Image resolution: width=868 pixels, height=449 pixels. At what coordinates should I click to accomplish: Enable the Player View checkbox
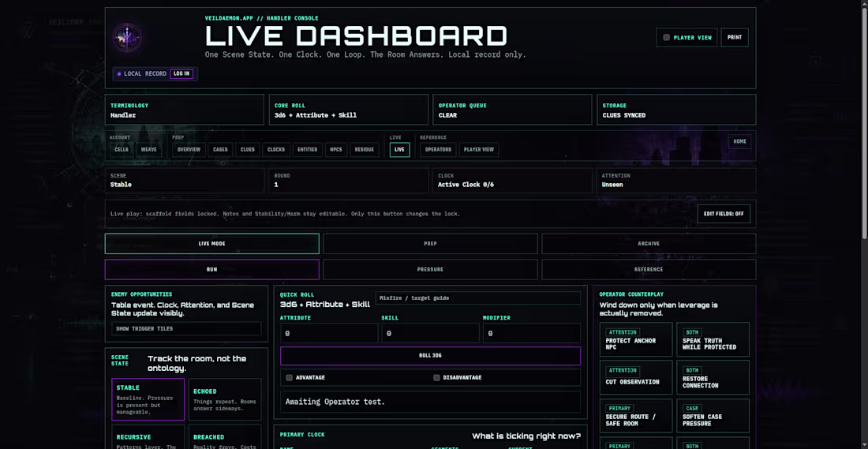pyautogui.click(x=667, y=38)
